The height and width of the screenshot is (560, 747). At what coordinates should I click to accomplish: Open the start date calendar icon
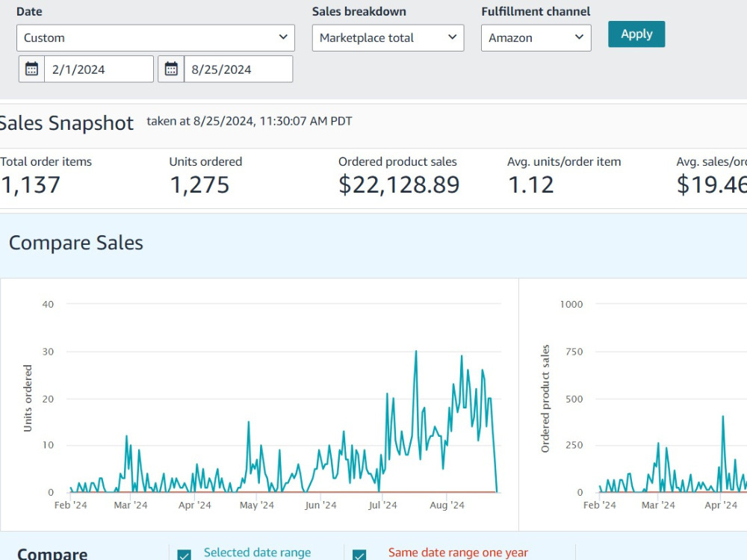pyautogui.click(x=31, y=69)
